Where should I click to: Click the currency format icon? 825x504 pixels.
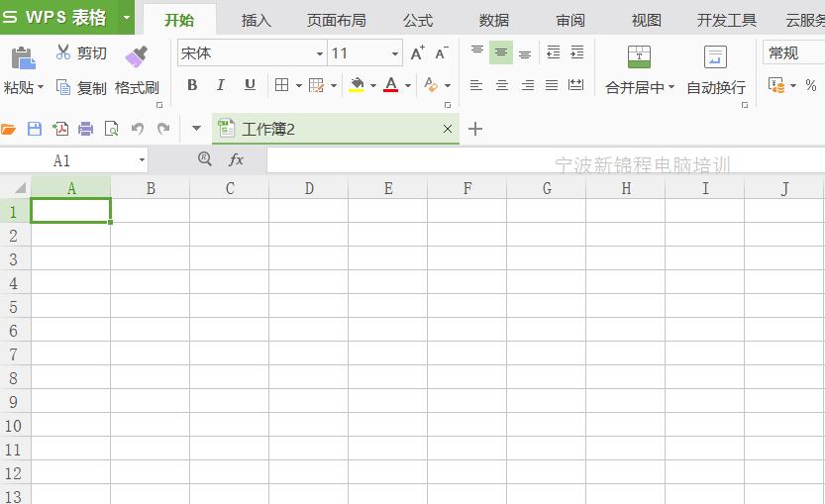(x=776, y=85)
